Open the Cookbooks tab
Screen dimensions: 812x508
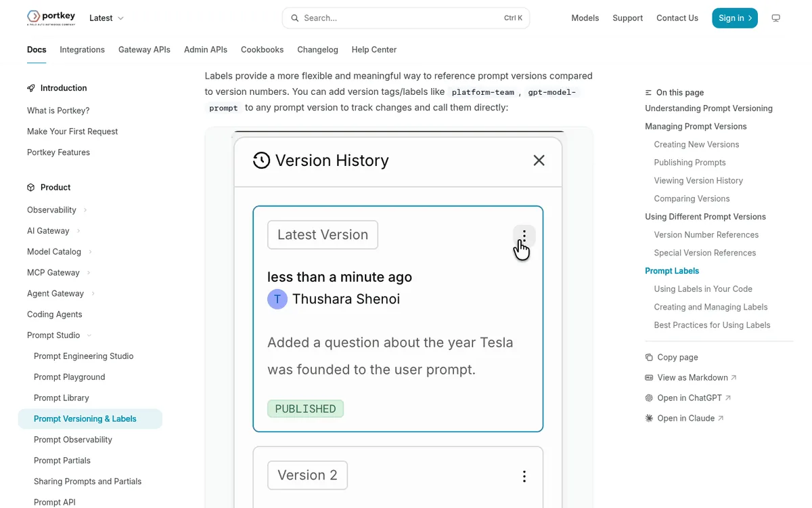(x=263, y=49)
